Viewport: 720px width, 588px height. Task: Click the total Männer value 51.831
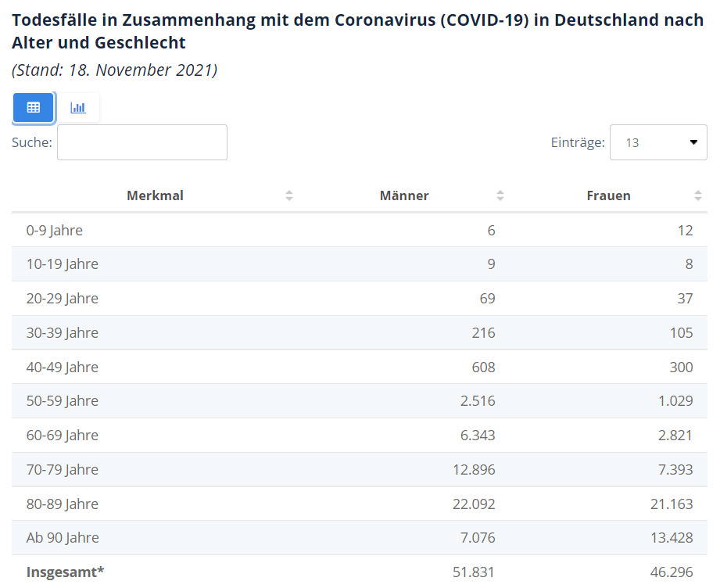474,572
